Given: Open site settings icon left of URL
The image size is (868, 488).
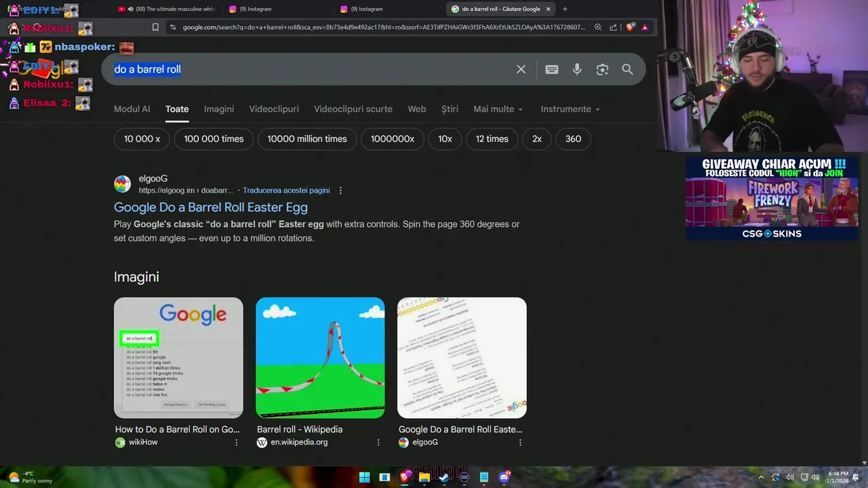Looking at the screenshot, I should [173, 27].
